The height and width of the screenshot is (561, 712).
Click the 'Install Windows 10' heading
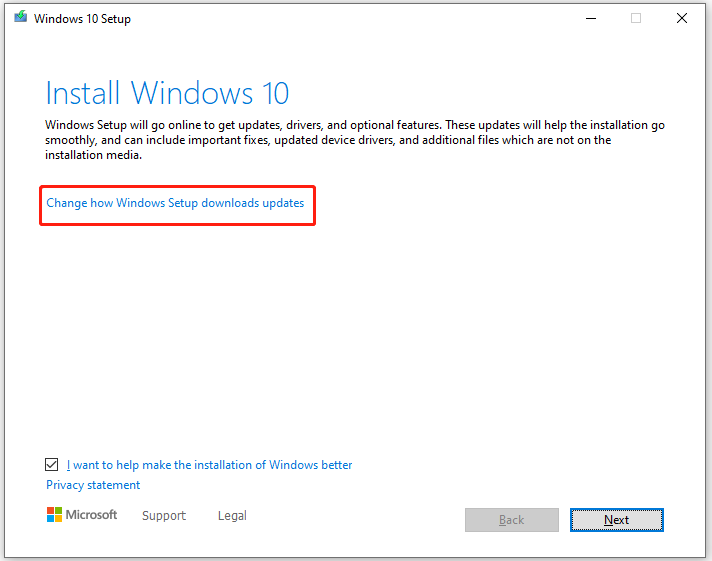point(167,93)
